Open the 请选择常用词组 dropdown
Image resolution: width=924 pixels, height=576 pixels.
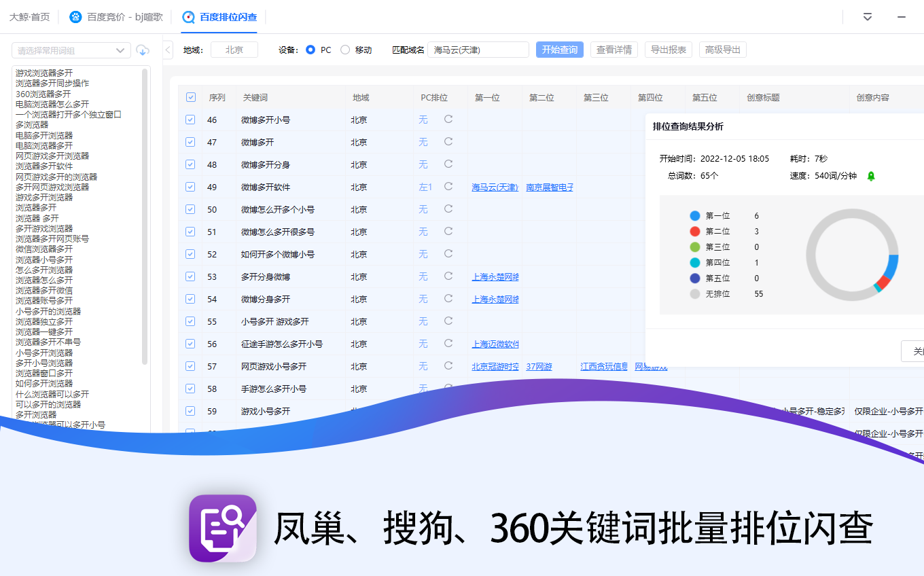[71, 50]
